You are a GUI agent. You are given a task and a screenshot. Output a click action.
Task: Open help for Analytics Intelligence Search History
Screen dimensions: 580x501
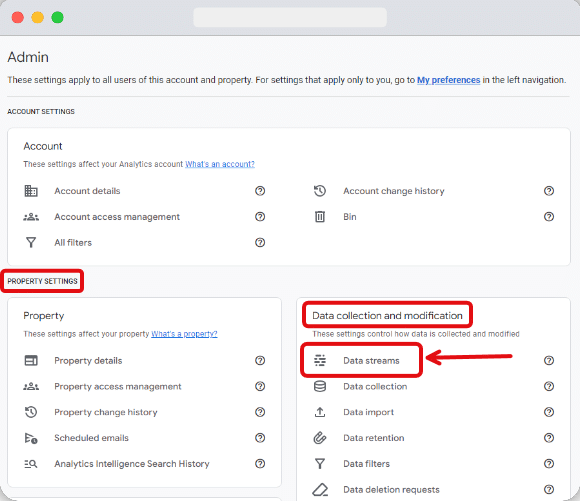(x=260, y=464)
